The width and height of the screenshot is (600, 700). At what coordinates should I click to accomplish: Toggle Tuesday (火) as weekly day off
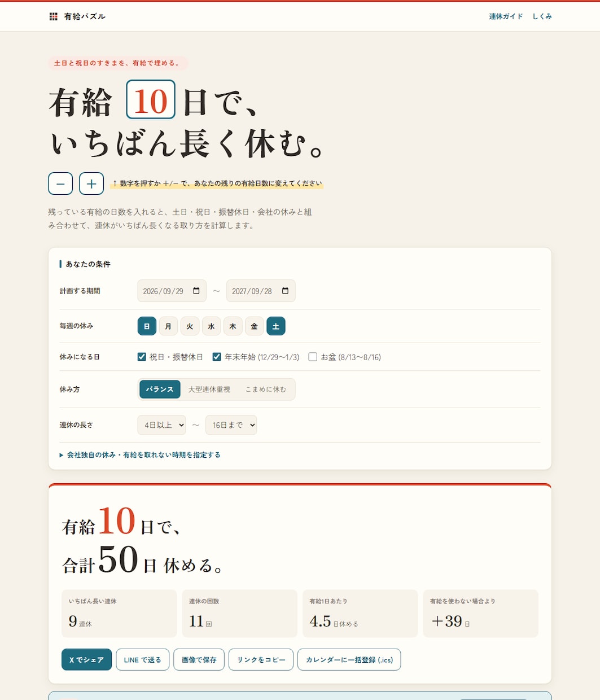point(190,326)
